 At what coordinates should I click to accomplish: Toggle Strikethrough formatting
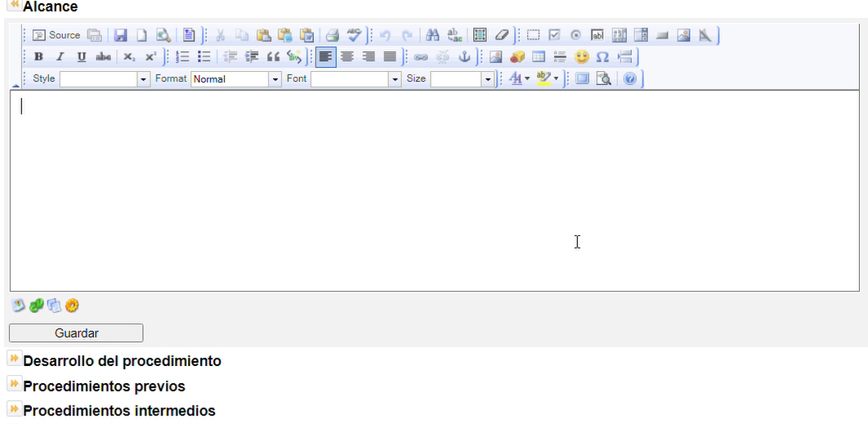point(103,56)
